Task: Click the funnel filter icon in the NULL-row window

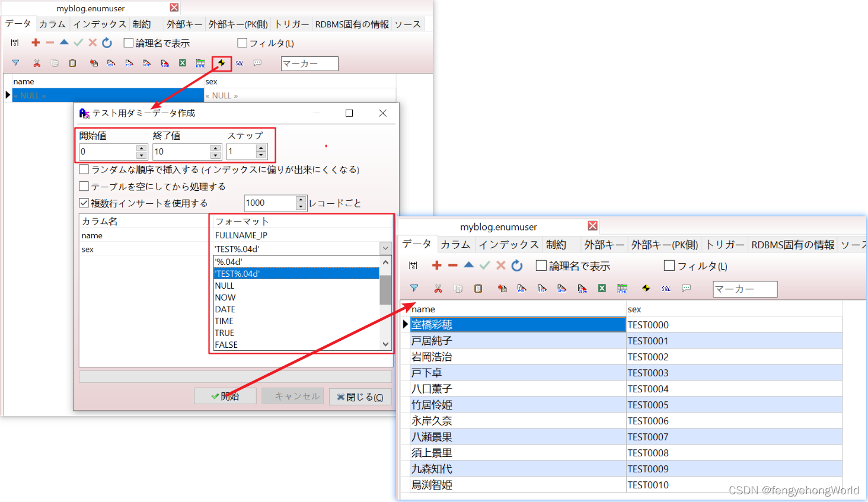Action: click(x=15, y=63)
